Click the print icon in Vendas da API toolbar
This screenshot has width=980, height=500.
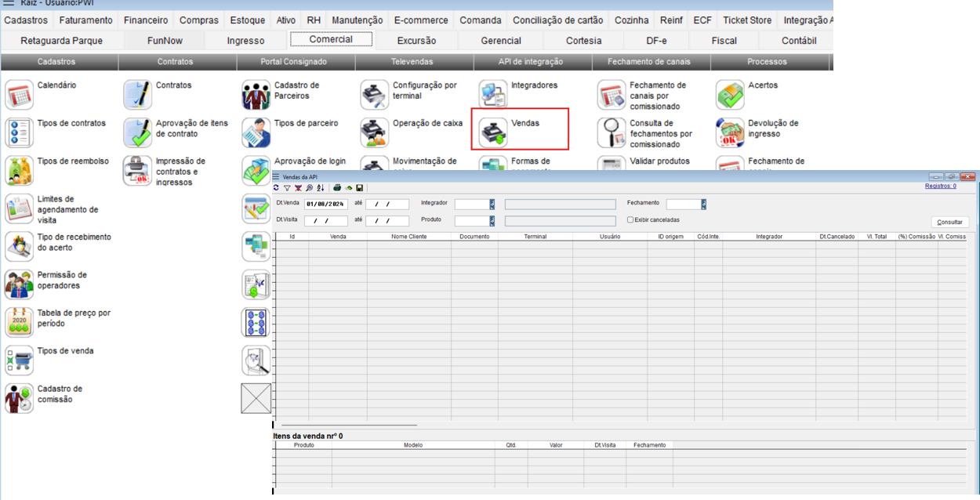point(337,188)
